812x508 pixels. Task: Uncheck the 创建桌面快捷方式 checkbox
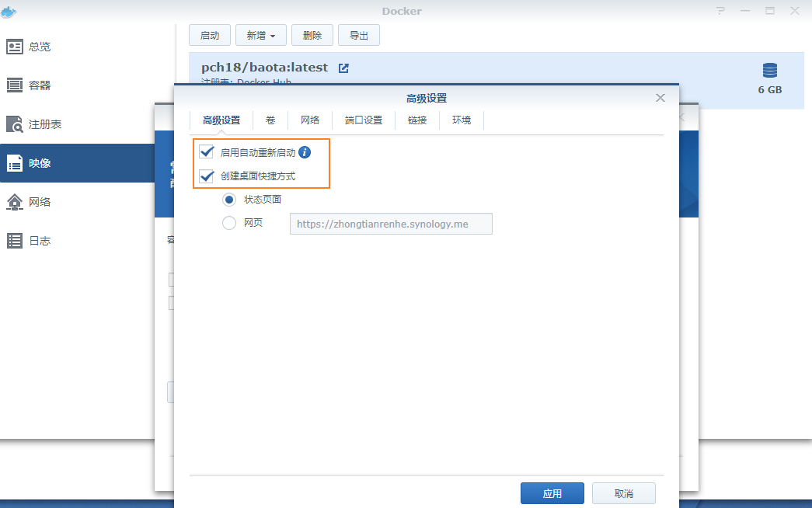pyautogui.click(x=207, y=176)
